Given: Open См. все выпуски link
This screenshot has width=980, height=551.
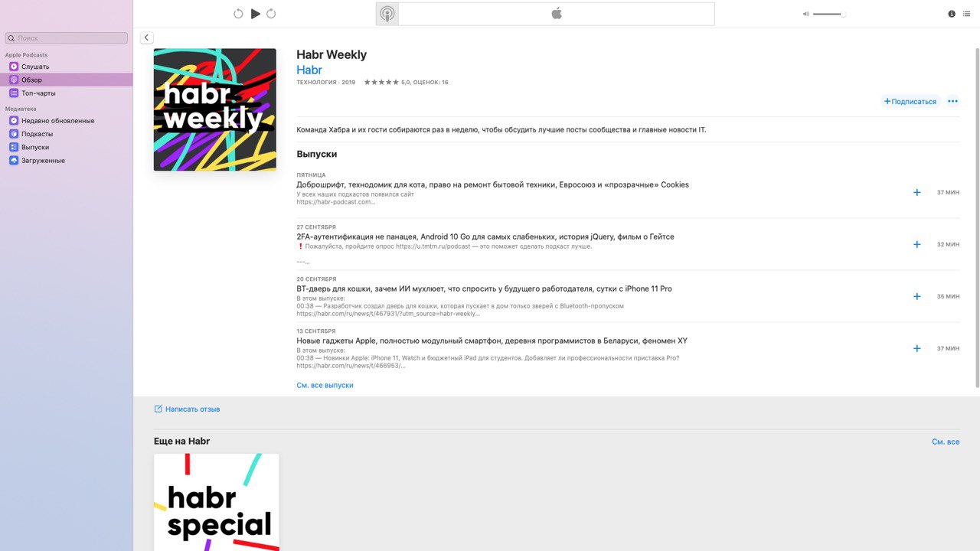Looking at the screenshot, I should pos(325,385).
